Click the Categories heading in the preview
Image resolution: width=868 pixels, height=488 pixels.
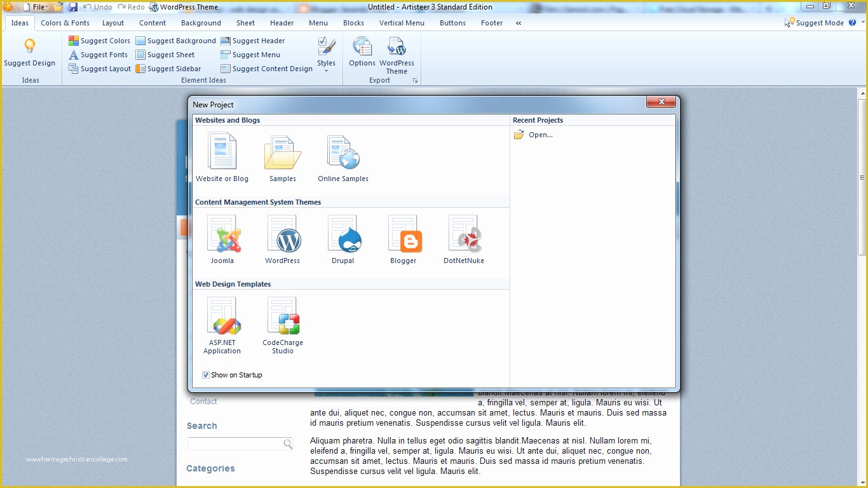[x=210, y=468]
